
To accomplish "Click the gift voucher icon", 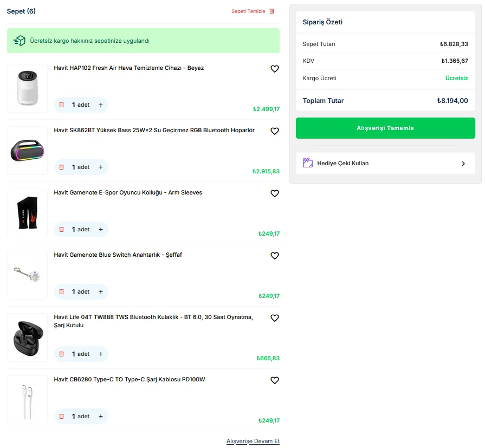I will [x=307, y=163].
